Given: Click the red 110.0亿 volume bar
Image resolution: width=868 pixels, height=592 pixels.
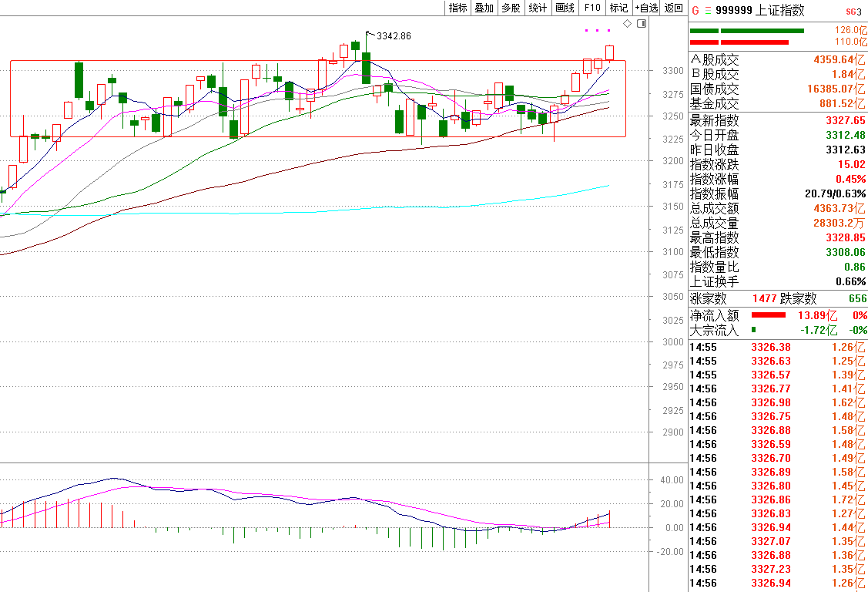Looking at the screenshot, I should pyautogui.click(x=739, y=42).
